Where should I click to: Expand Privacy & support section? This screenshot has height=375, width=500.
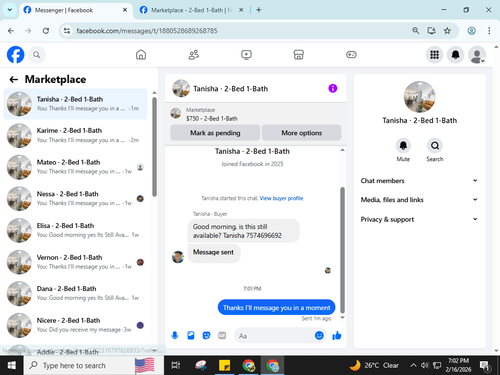(419, 219)
